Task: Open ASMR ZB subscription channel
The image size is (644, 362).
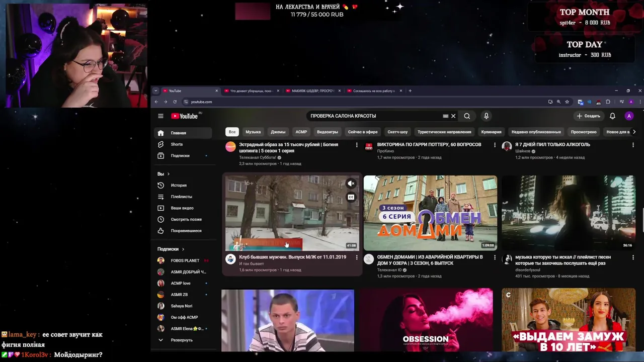Action: tap(183, 295)
